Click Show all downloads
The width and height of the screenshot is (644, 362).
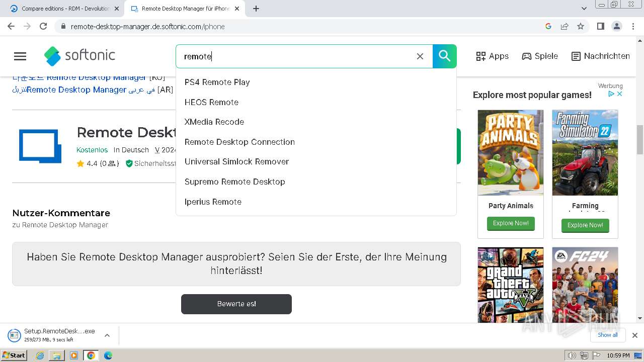[x=607, y=335]
